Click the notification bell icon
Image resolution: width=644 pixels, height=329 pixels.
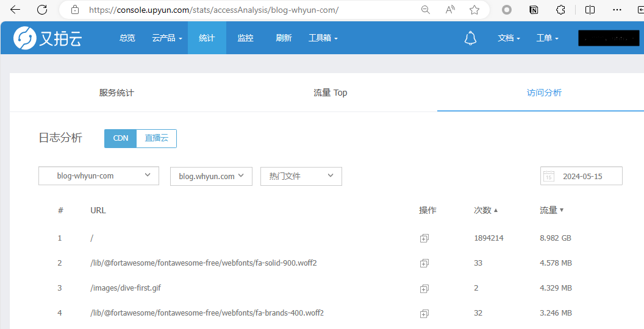tap(470, 38)
